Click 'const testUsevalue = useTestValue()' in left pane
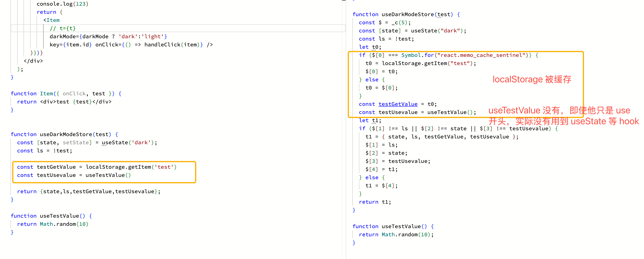This screenshot has height=259, width=644. click(74, 175)
